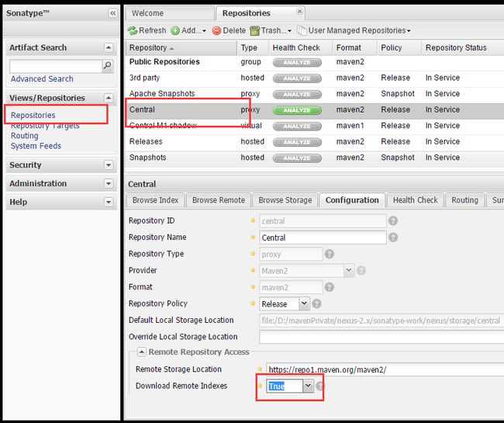This screenshot has width=504, height=423.
Task: Open the Configuration tab
Action: 352,200
